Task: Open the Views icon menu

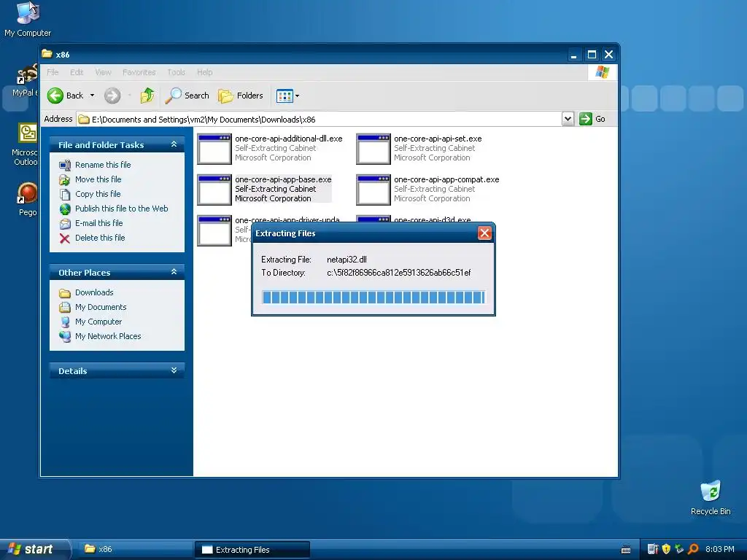Action: tap(287, 96)
